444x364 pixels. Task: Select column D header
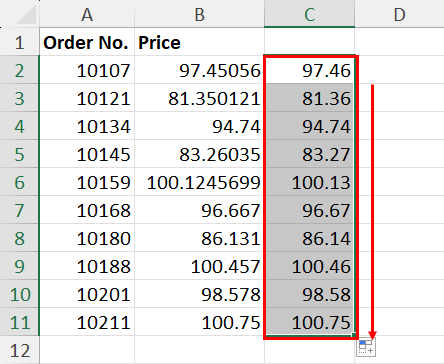pyautogui.click(x=399, y=14)
